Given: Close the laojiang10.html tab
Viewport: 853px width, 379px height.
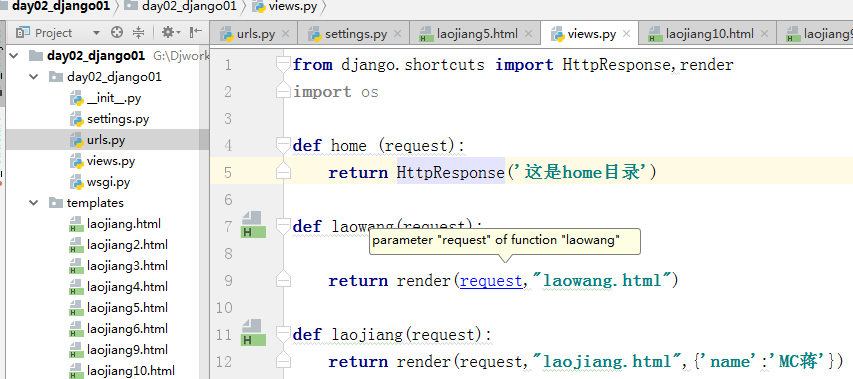Looking at the screenshot, I should pos(764,34).
